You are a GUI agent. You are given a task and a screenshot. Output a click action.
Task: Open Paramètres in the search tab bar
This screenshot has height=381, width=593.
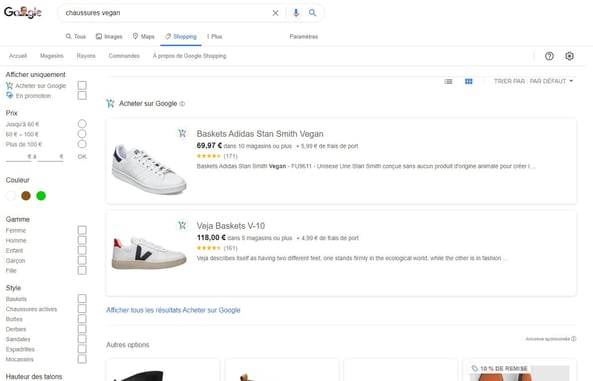(304, 37)
